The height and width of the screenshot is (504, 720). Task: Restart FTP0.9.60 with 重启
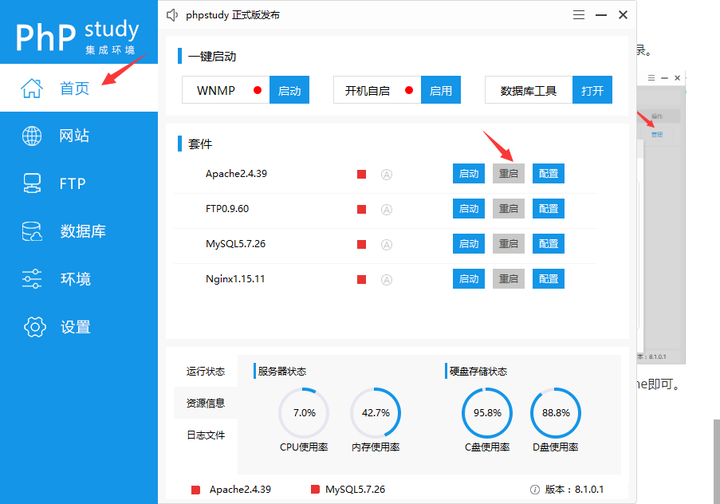(509, 209)
